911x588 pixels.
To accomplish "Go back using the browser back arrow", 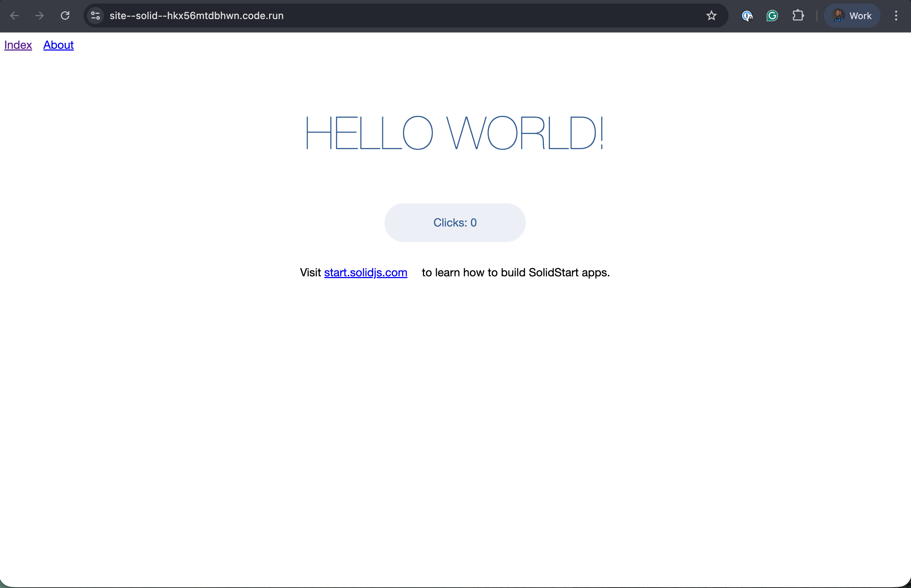I will click(x=14, y=16).
